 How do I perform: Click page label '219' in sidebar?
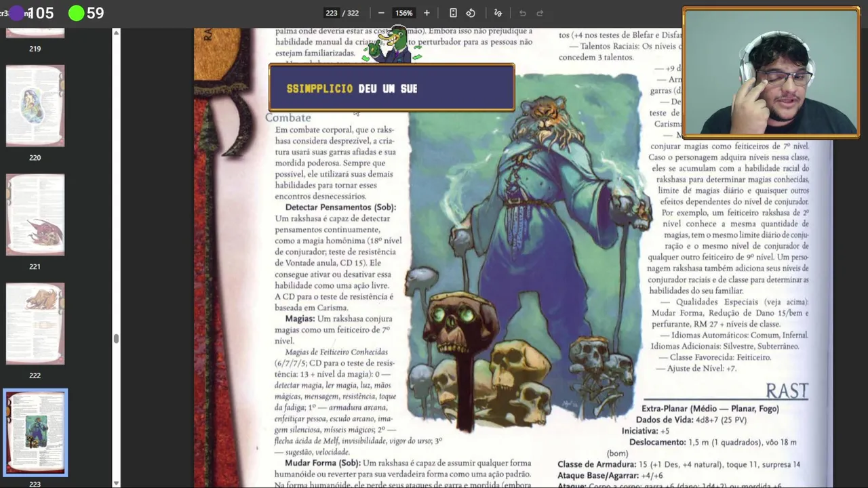[35, 49]
